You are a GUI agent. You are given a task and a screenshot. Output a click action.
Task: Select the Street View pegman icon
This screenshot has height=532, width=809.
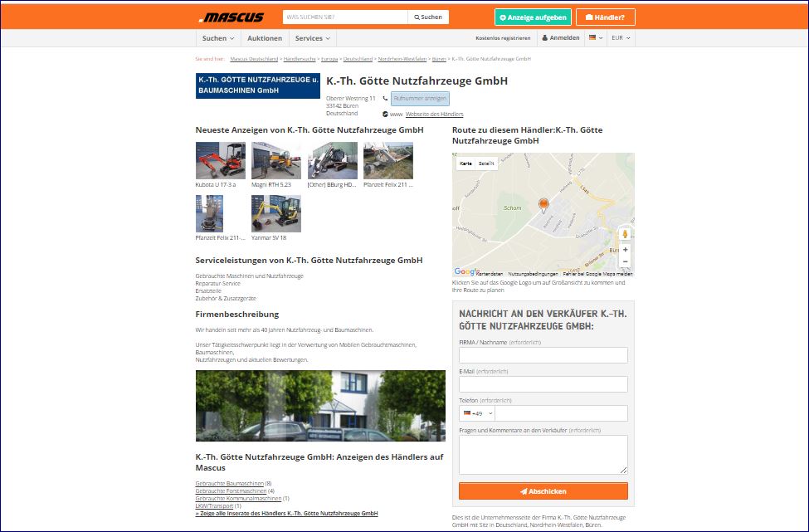coord(625,234)
